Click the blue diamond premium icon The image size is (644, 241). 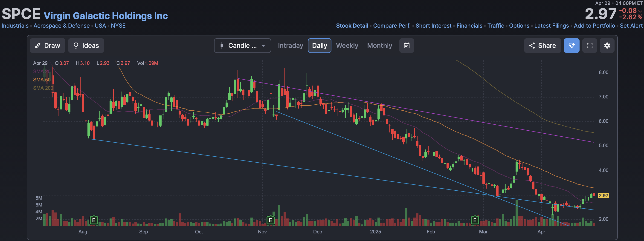(571, 46)
